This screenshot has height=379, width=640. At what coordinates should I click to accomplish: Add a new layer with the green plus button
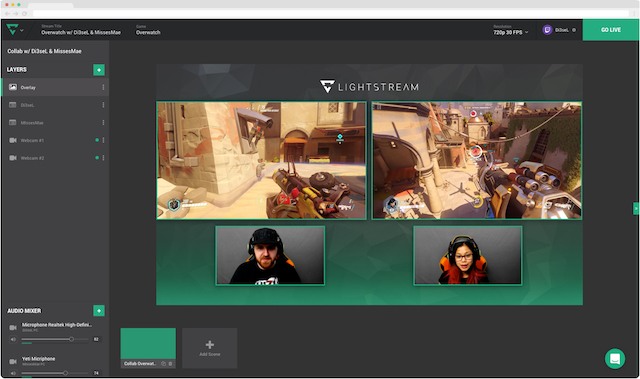tap(99, 70)
